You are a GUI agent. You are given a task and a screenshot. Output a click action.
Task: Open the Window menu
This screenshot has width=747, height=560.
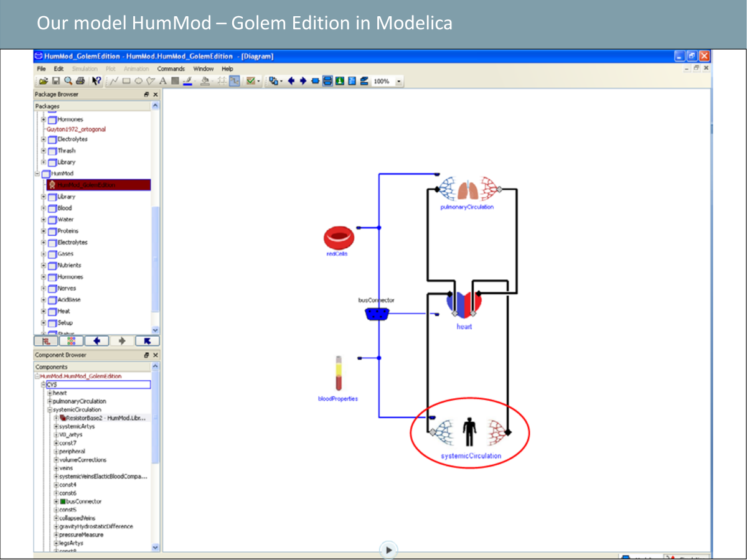click(x=203, y=68)
